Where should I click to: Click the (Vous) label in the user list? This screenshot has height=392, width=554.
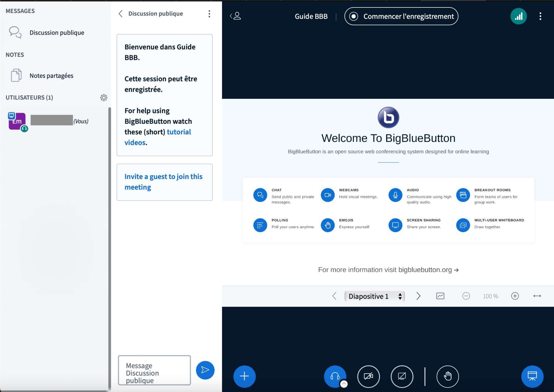pos(81,121)
